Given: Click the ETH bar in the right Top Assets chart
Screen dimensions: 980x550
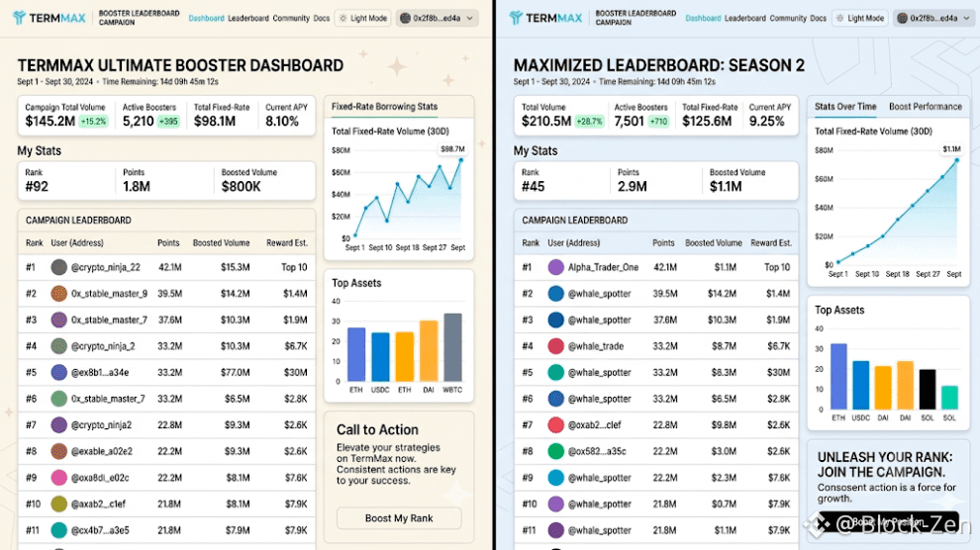Looking at the screenshot, I should click(x=838, y=377).
